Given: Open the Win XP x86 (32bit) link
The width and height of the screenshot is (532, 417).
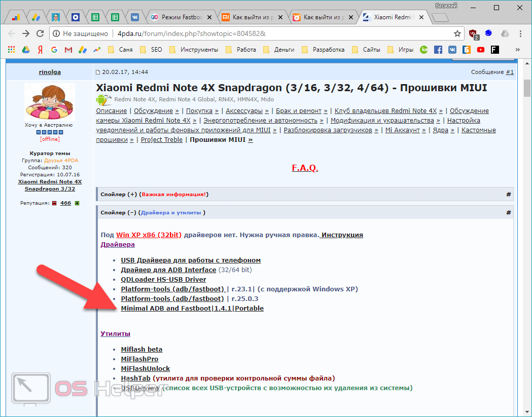Looking at the screenshot, I should point(149,235).
